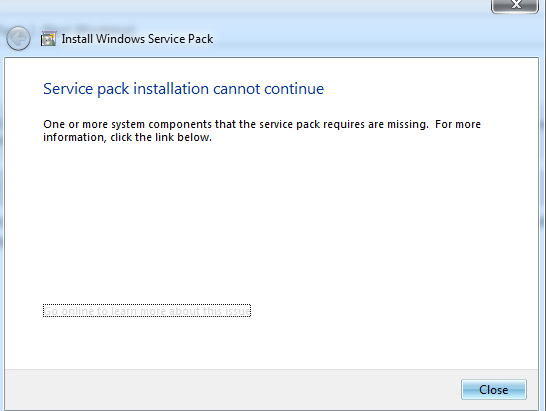The width and height of the screenshot is (546, 411).
Task: Click the word 'Pack' in the window title
Action: pos(201,39)
